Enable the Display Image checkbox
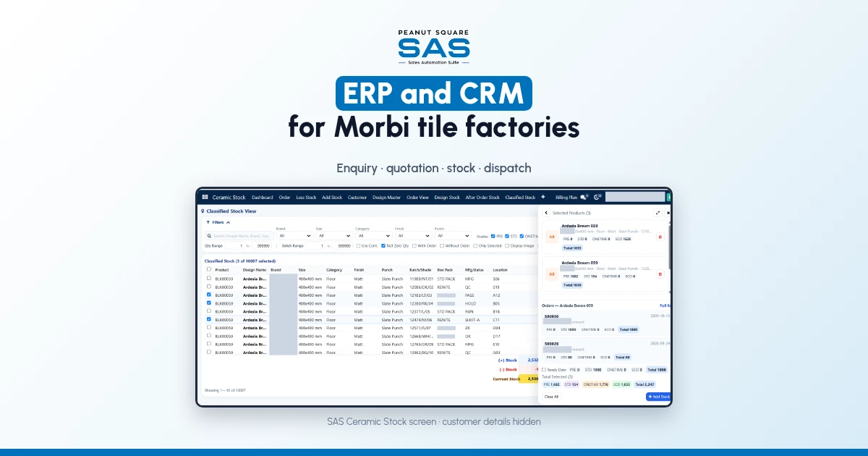 click(507, 245)
